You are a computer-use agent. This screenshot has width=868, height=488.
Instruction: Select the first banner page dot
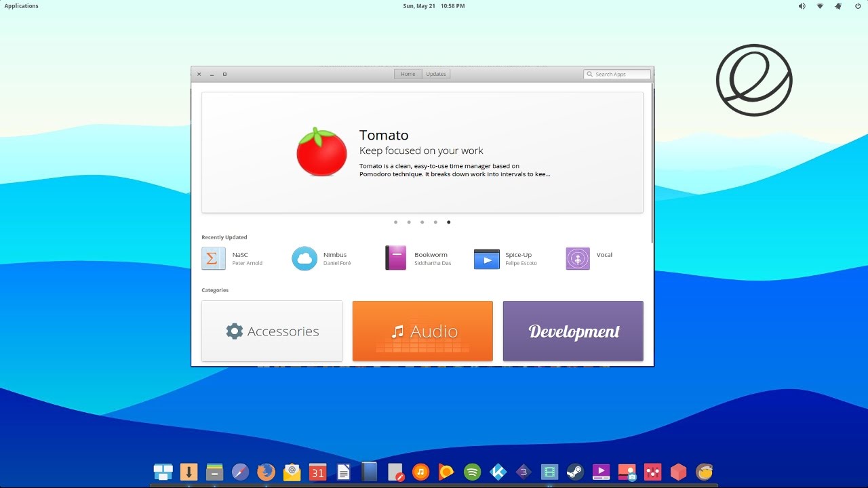396,222
